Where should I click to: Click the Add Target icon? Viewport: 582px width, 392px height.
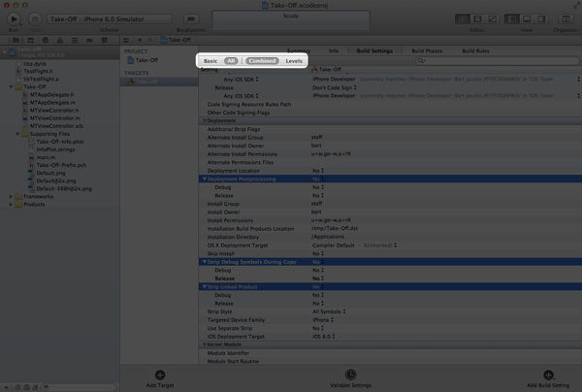pos(160,375)
